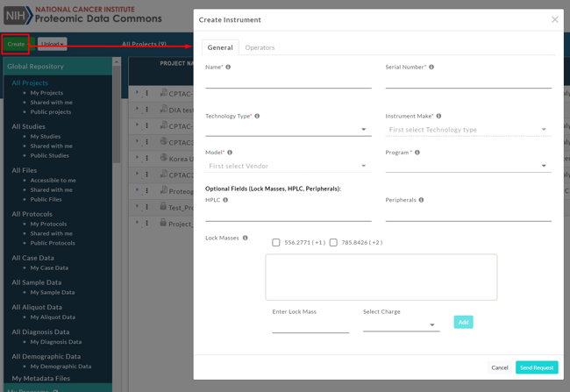Screen dimensions: 570x392
Task: Click the Program field info icon
Action: pyautogui.click(x=417, y=153)
